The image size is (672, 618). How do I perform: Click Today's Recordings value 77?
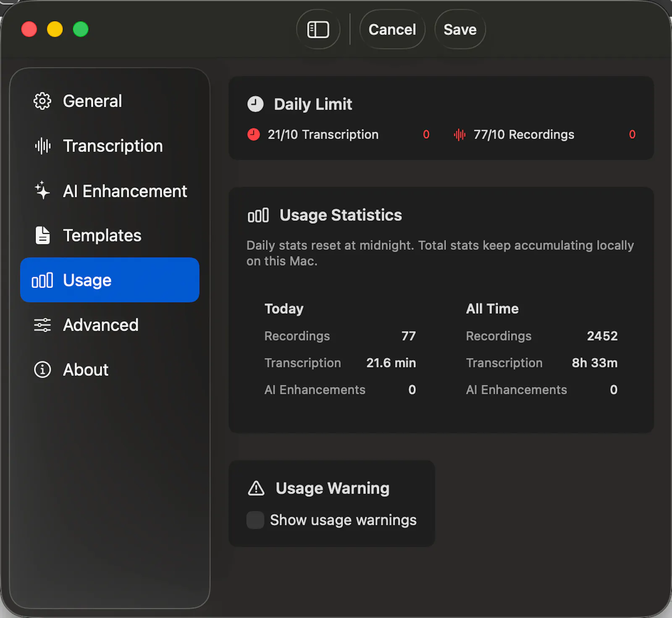(x=408, y=336)
